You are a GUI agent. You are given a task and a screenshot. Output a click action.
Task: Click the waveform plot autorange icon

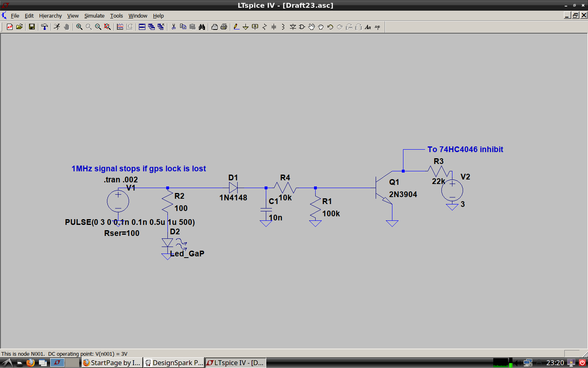[x=120, y=27]
